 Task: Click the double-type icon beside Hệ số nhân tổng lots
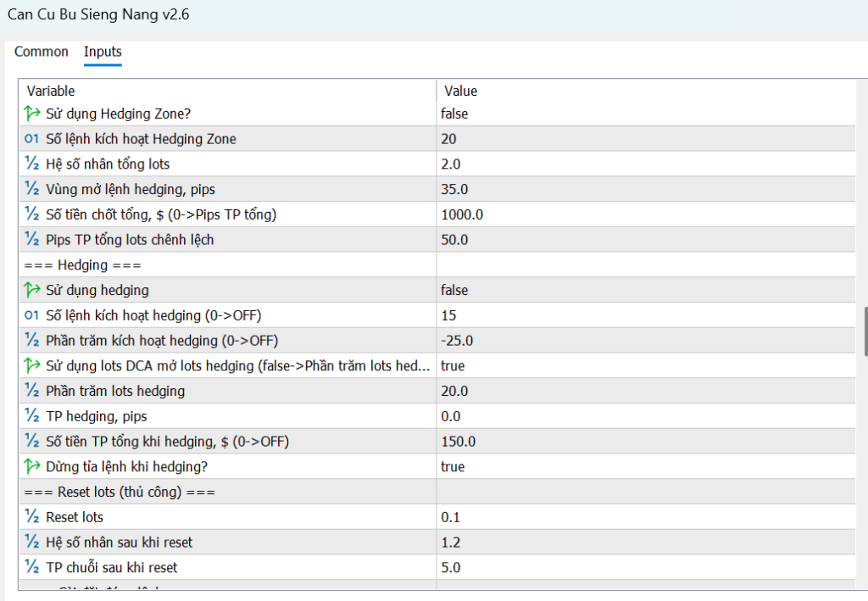(32, 164)
